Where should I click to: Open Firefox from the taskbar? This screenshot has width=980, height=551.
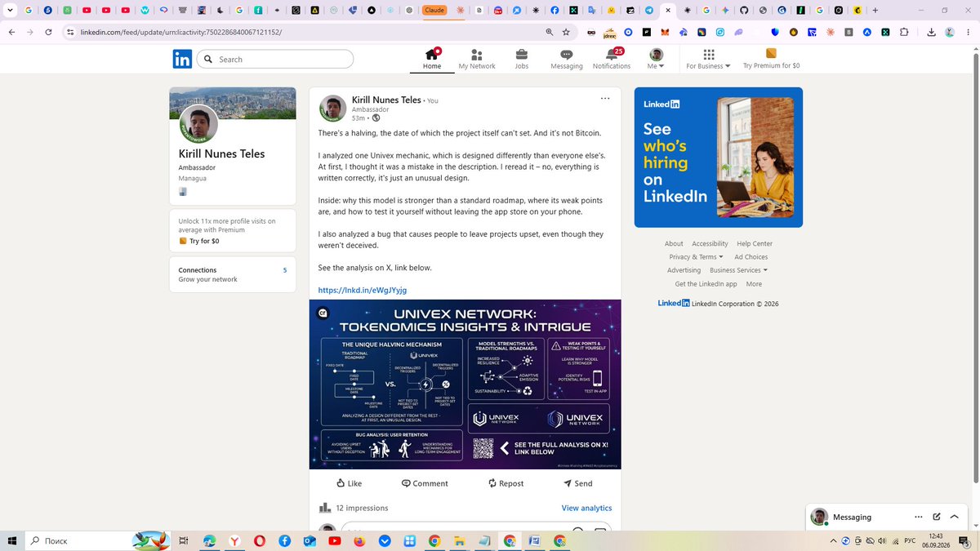pos(359,540)
